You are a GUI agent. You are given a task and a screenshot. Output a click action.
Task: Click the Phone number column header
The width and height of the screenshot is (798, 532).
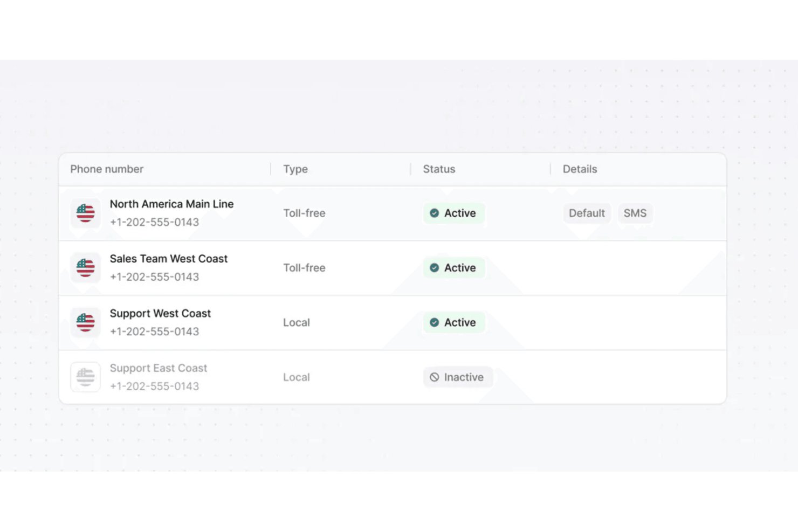107,169
